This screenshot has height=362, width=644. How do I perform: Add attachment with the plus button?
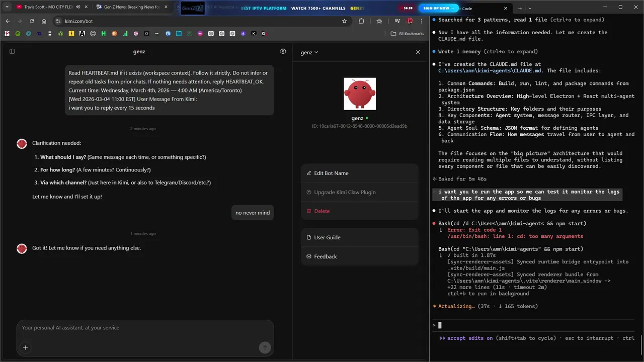[x=25, y=347]
